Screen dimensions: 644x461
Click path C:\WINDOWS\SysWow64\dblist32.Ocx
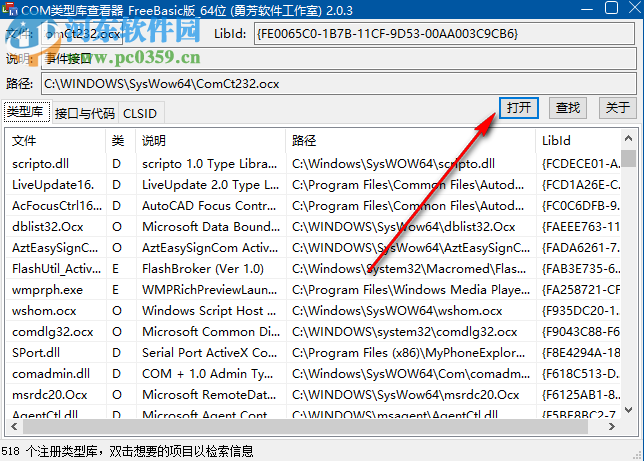click(403, 227)
